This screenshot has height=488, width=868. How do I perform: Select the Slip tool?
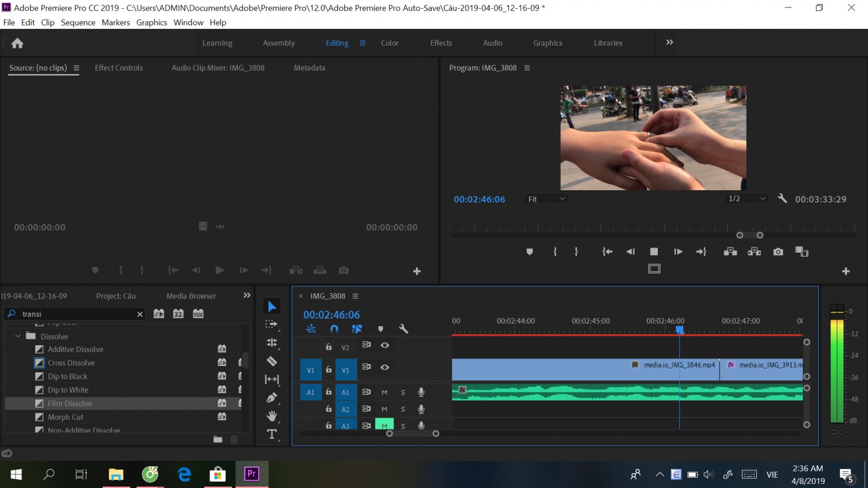click(272, 379)
